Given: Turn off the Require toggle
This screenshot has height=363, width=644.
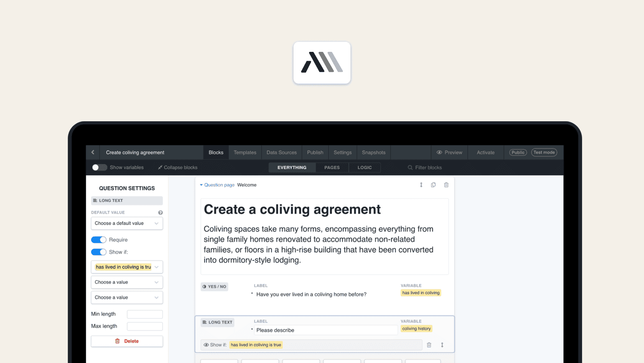Looking at the screenshot, I should point(99,240).
